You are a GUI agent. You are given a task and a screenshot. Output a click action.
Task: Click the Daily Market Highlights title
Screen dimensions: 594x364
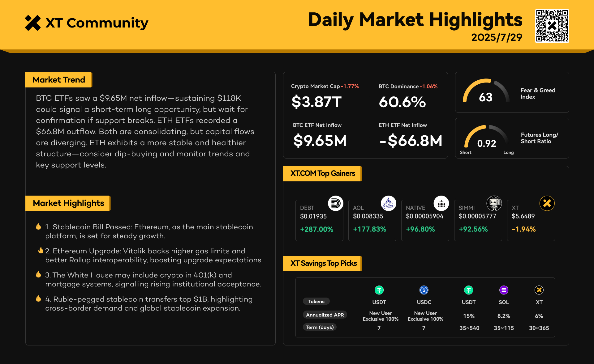point(415,20)
